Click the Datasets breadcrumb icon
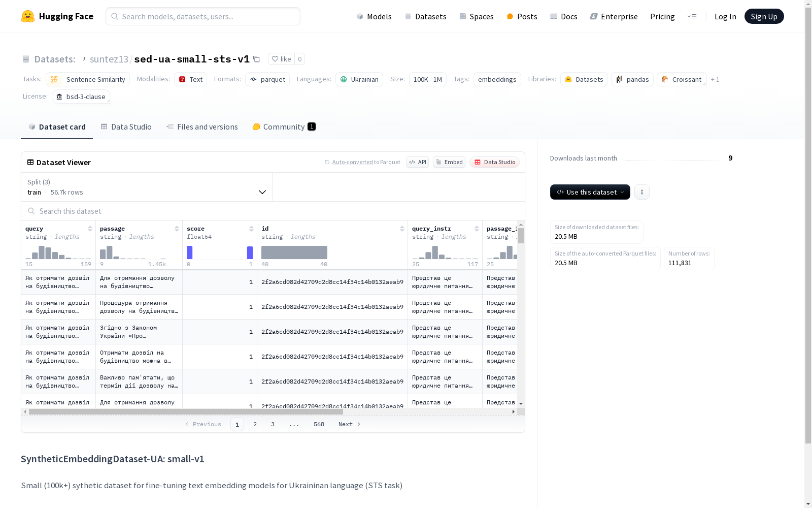812x508 pixels. (26, 59)
